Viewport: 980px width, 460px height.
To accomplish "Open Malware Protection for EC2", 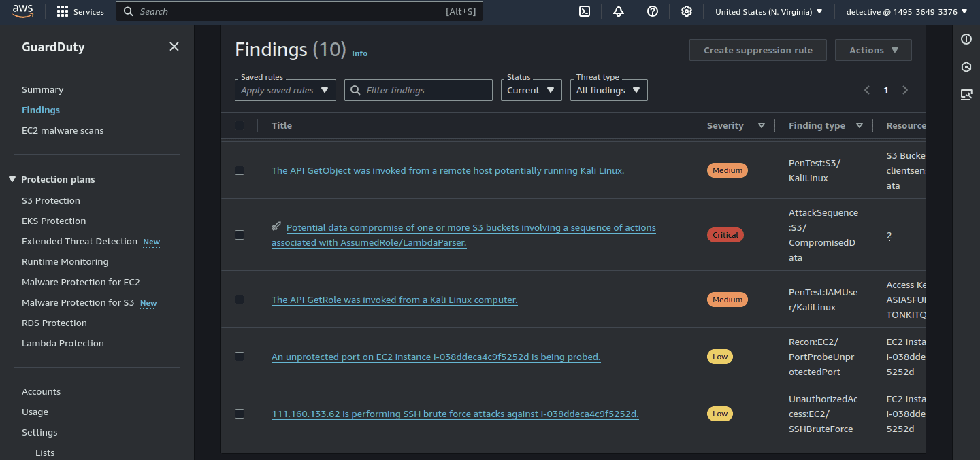I will click(x=81, y=282).
